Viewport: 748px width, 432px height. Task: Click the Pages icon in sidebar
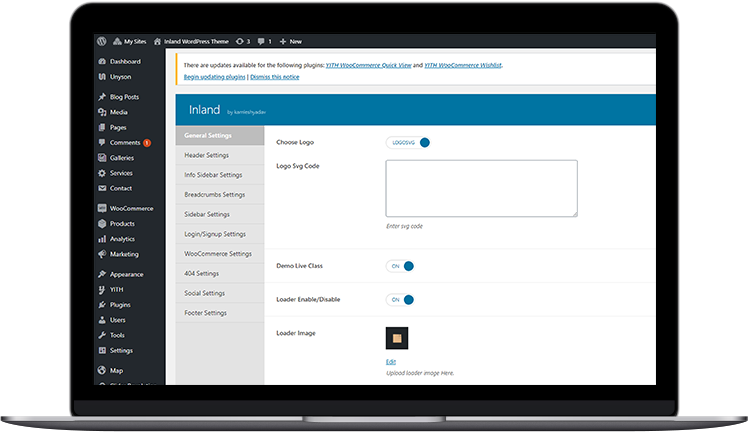click(x=102, y=127)
